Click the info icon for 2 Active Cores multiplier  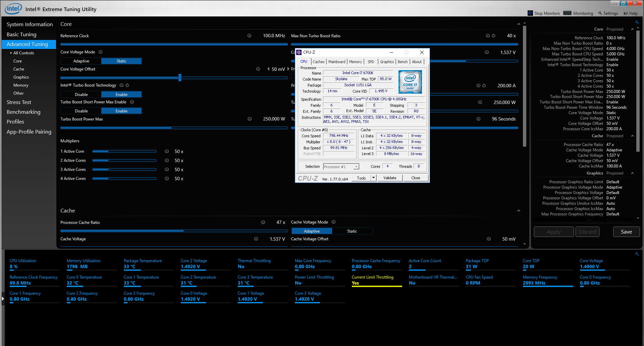click(167, 160)
